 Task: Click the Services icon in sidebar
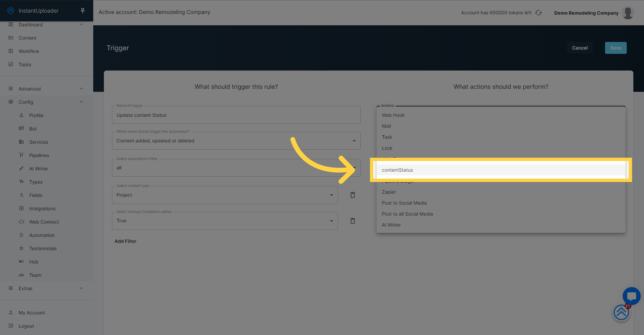pos(21,142)
